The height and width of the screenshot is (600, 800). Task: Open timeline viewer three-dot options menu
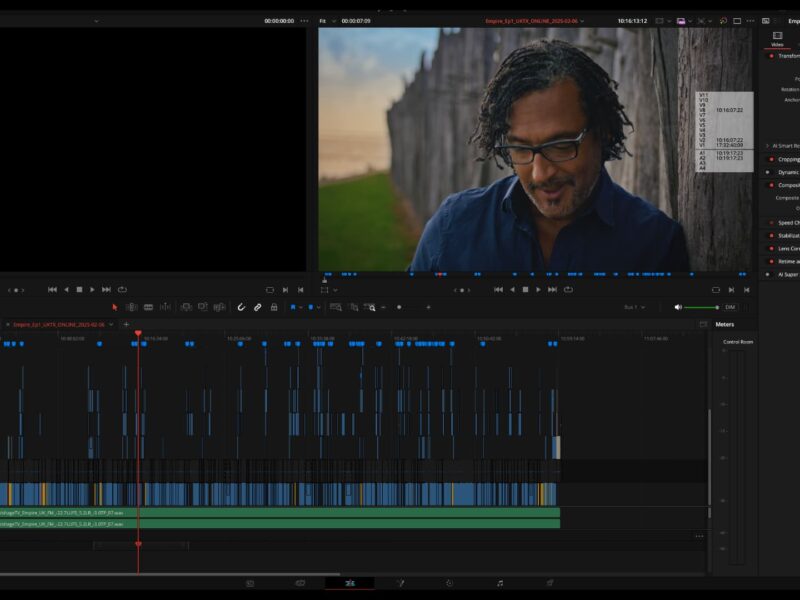tap(750, 21)
